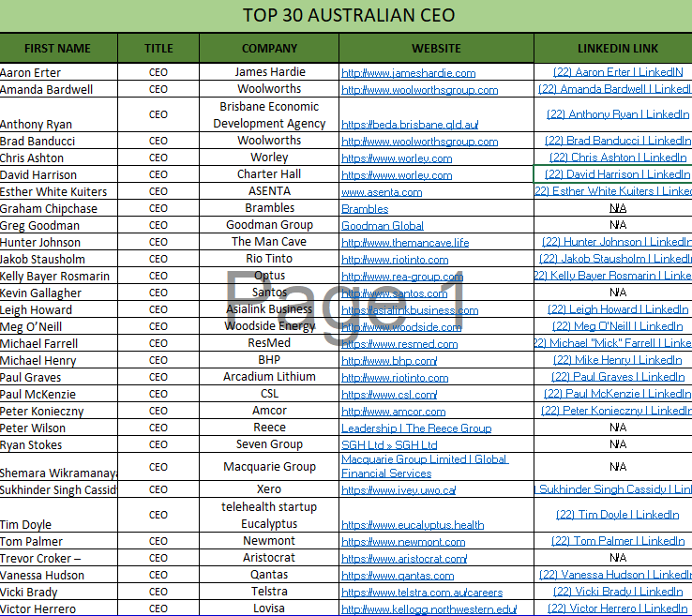Select the FIRST NAME column header
The width and height of the screenshot is (692, 616).
click(x=57, y=48)
